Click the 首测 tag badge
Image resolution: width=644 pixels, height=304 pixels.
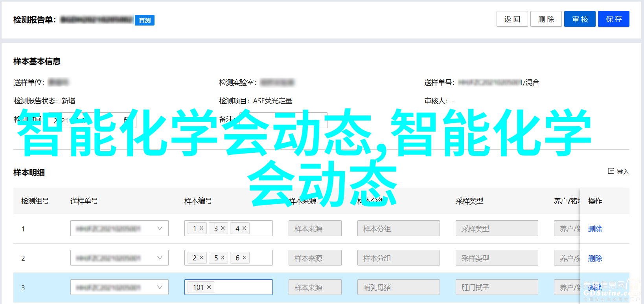click(145, 20)
